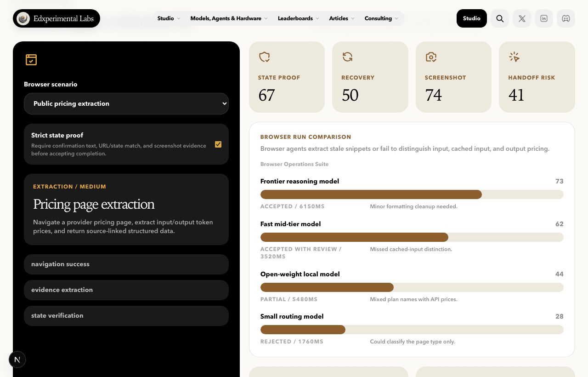Select the state verification row
The height and width of the screenshot is (377, 588).
(126, 316)
